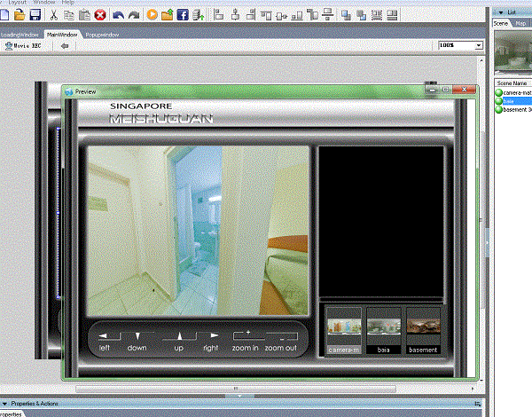Pan down in the Preview window
The width and height of the screenshot is (532, 417).
coord(137,342)
